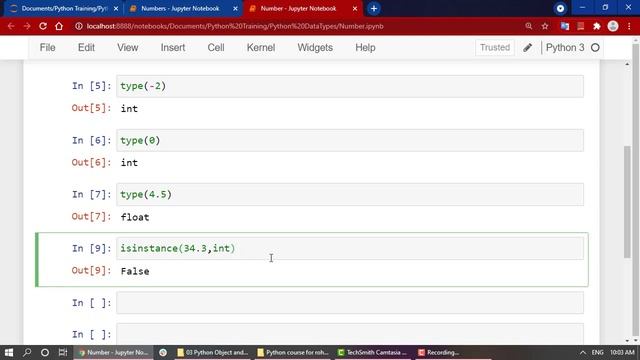Open the zoom magnifier icon in the address bar
The image size is (640, 360).
click(529, 26)
